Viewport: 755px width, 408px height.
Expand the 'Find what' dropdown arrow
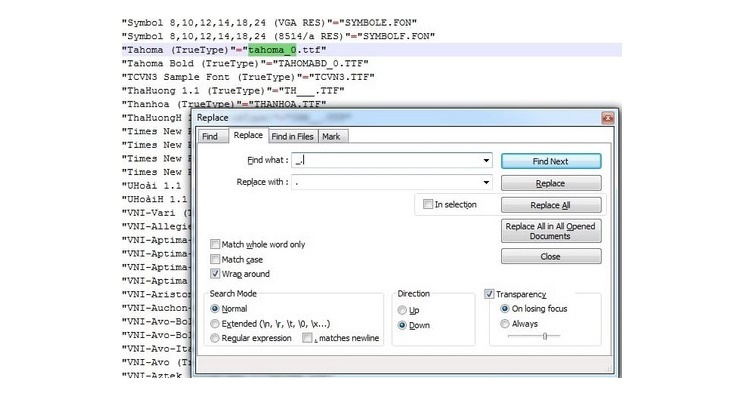pyautogui.click(x=485, y=160)
